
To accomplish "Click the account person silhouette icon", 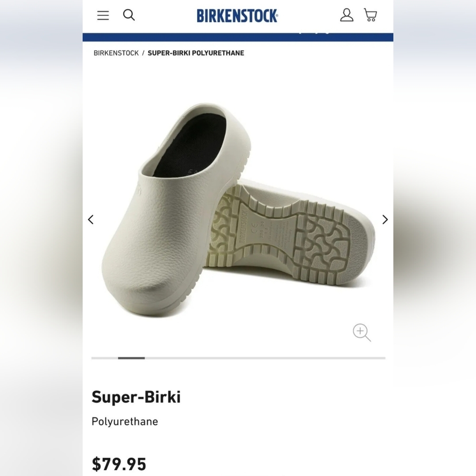I will pyautogui.click(x=347, y=15).
